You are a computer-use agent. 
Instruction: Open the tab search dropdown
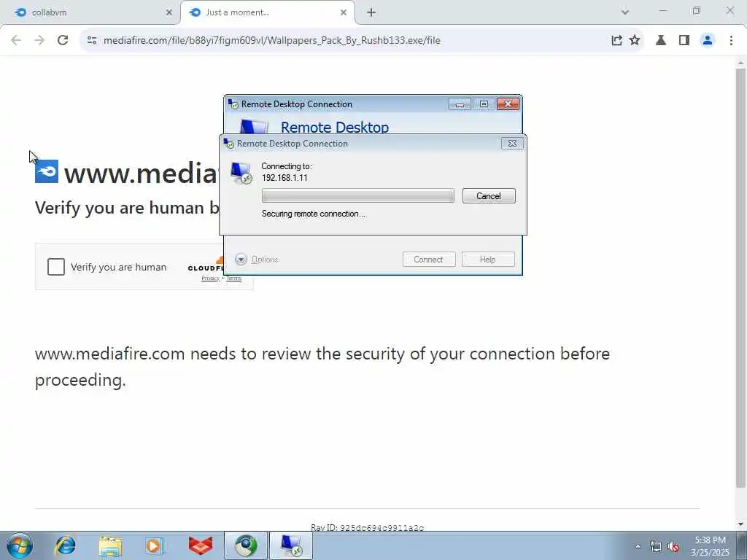(x=625, y=12)
